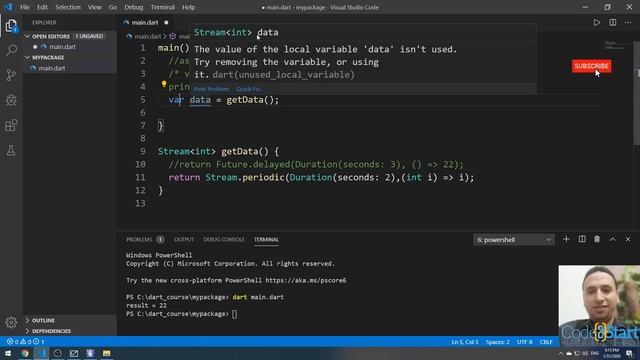Click Ln 5, Col 5 cursor position status
640x360 pixels.
[x=464, y=342]
